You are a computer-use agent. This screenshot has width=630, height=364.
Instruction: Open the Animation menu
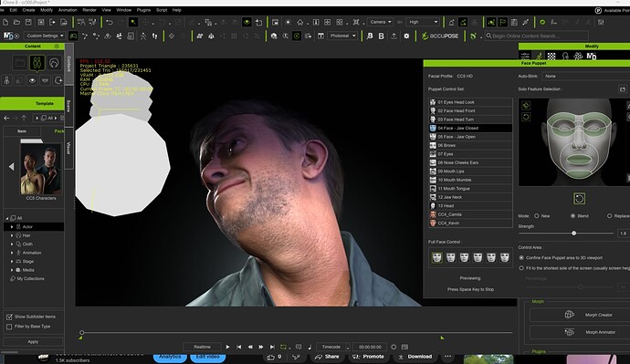click(68, 10)
